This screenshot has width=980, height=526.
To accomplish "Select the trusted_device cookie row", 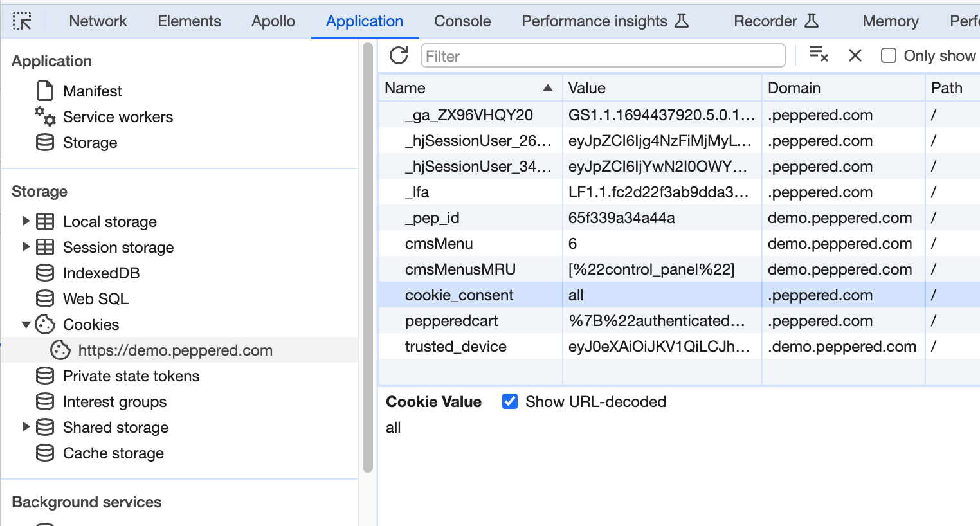I will tap(680, 347).
